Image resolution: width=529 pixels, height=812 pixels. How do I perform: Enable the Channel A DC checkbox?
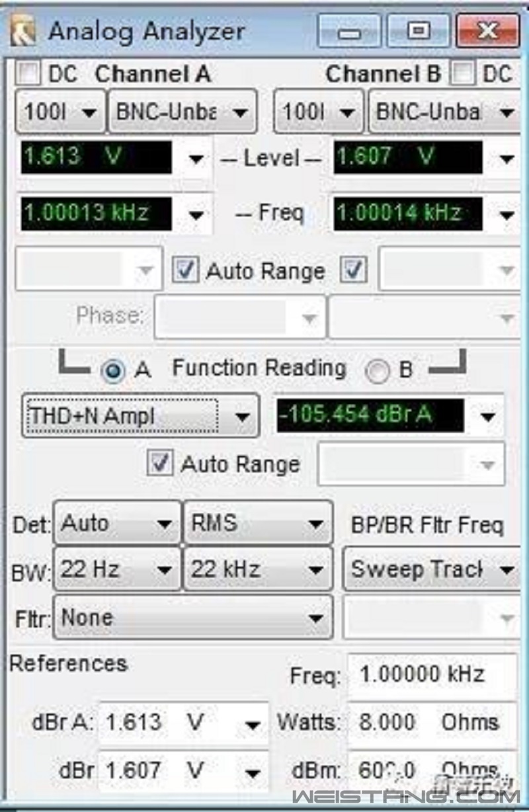(x=28, y=73)
